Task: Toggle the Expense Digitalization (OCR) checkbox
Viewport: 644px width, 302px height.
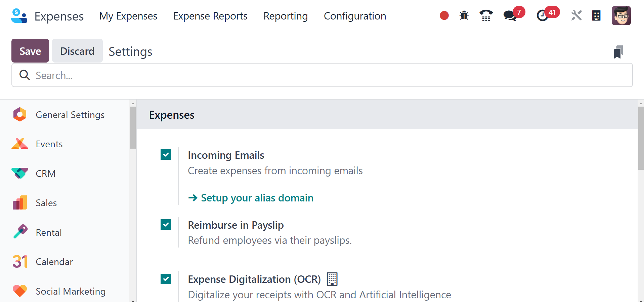Action: [166, 279]
